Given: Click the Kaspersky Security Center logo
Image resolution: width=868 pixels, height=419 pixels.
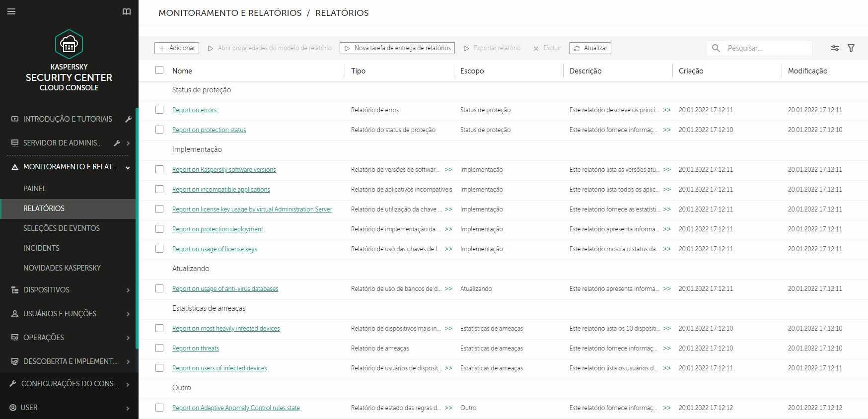Looking at the screenshot, I should coord(69,45).
